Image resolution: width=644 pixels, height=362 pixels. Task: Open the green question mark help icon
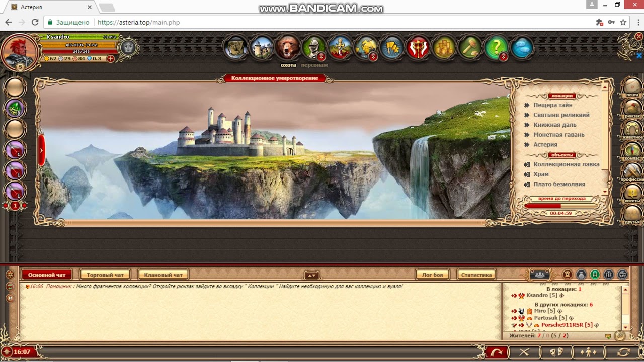pyautogui.click(x=496, y=48)
